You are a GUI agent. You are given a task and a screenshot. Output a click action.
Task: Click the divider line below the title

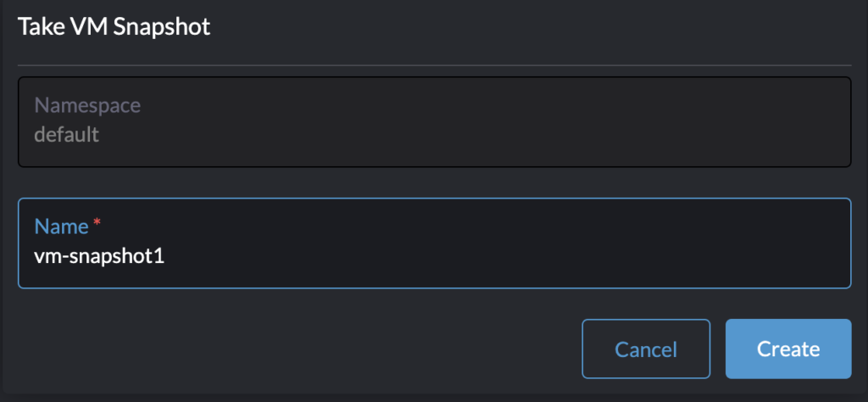tap(434, 65)
